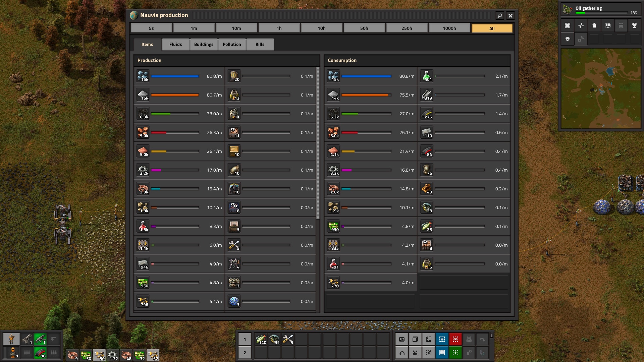Switch to the Pollution tab
Viewport: 644px width, 362px height.
[232, 44]
